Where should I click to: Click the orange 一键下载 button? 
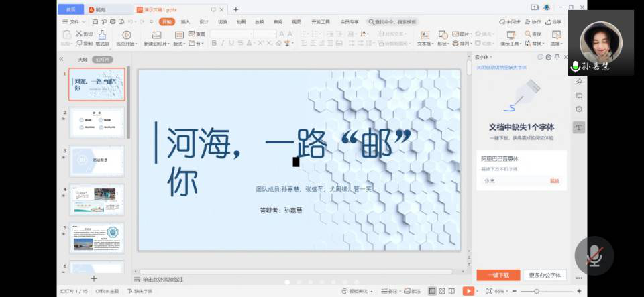pyautogui.click(x=498, y=275)
